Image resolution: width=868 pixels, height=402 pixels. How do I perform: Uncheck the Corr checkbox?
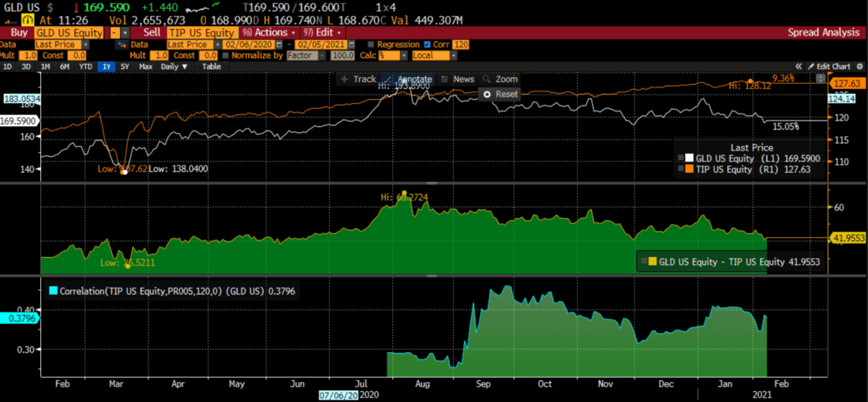click(x=427, y=44)
